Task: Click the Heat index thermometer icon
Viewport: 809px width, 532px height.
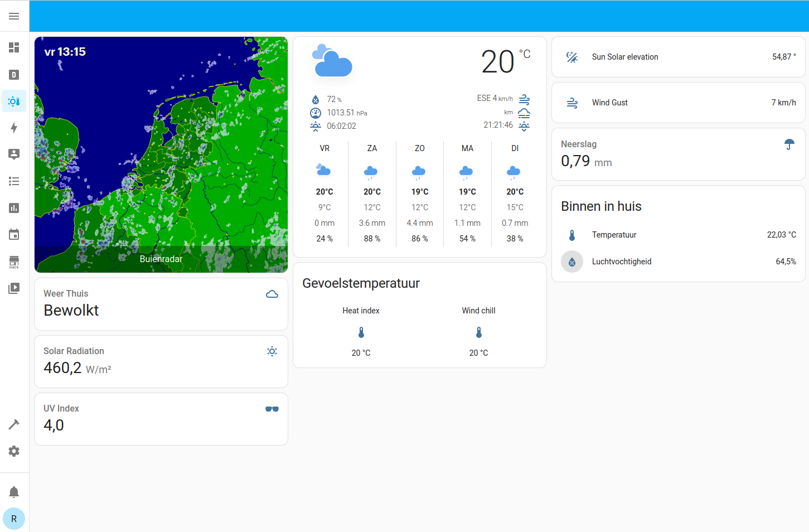Action: click(x=361, y=332)
